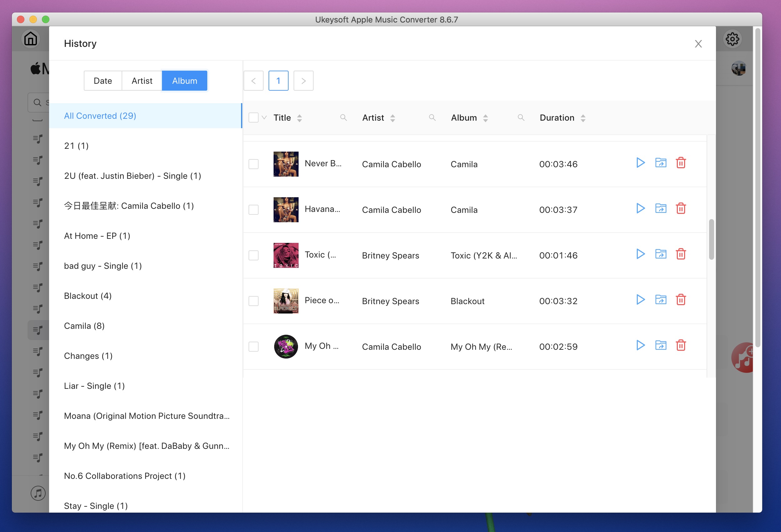Sort by Album column arrows
Screen dimensions: 781x532
pos(485,118)
